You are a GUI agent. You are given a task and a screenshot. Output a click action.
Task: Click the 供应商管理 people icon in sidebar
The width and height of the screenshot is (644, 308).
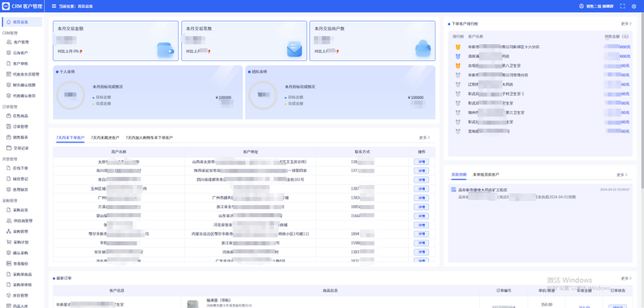[9, 220]
